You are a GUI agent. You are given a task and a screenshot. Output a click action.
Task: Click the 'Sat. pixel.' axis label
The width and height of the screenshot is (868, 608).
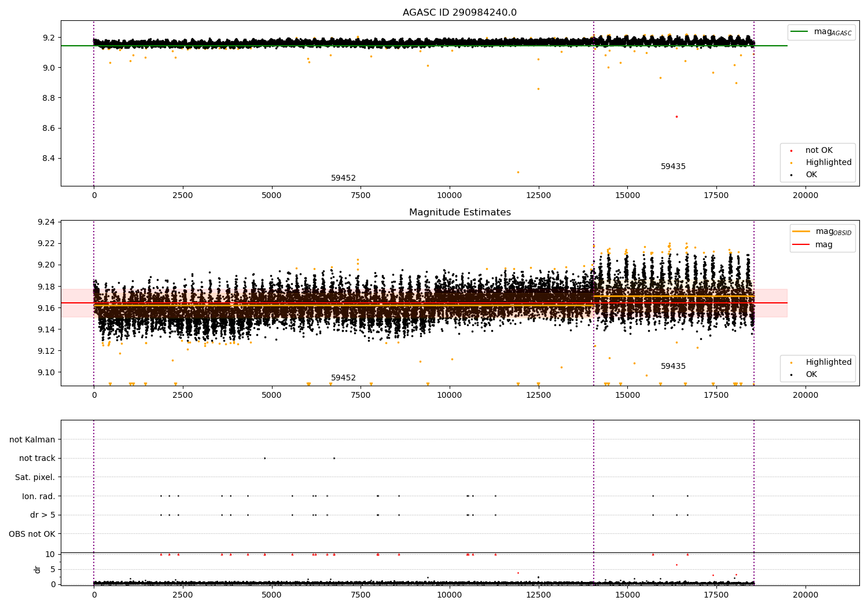35,478
